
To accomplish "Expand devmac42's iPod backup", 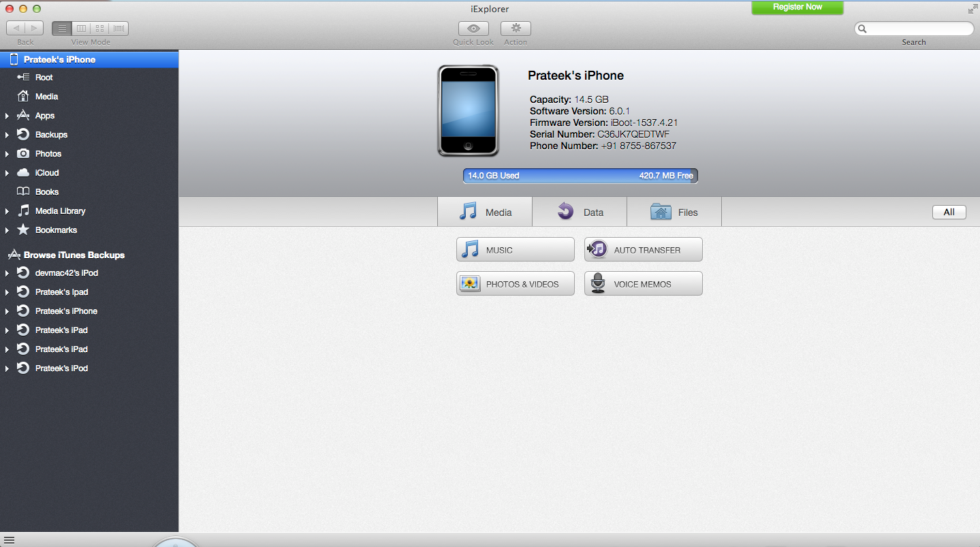I will tap(7, 273).
